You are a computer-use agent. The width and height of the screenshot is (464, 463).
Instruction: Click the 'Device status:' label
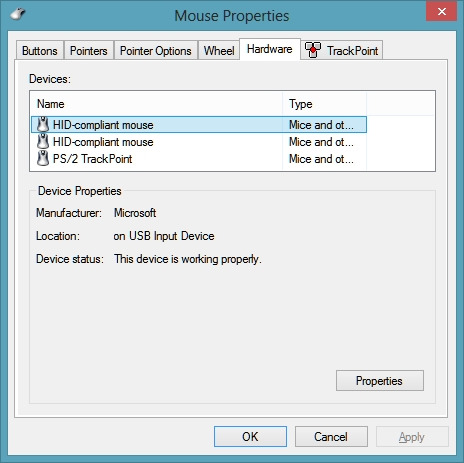70,259
